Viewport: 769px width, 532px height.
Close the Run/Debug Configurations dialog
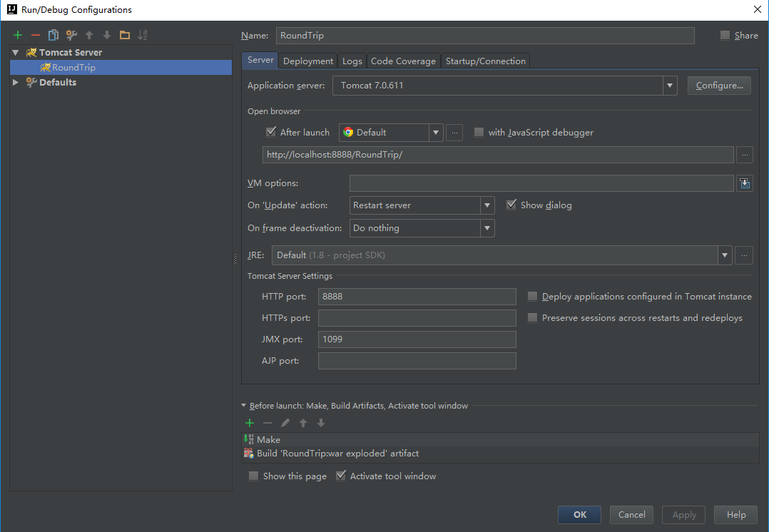pyautogui.click(x=758, y=9)
